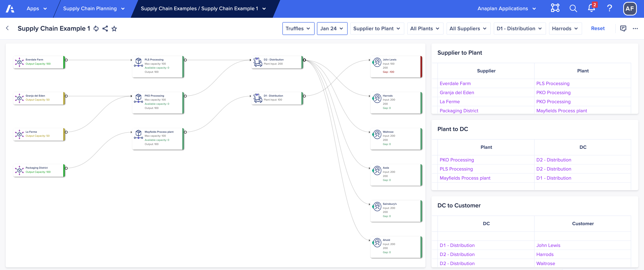This screenshot has width=644, height=270.
Task: Open the notifications bell icon
Action: click(x=592, y=8)
